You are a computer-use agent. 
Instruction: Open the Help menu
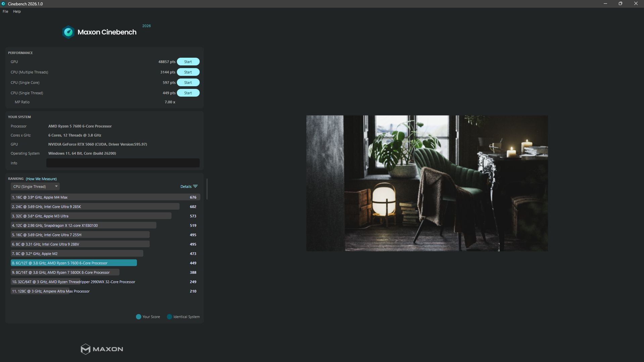17,11
